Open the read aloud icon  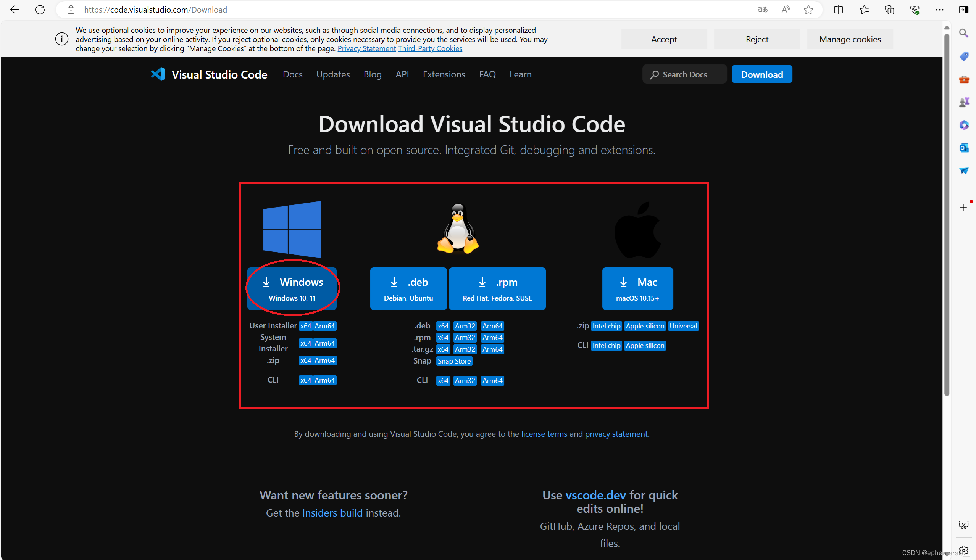(786, 10)
